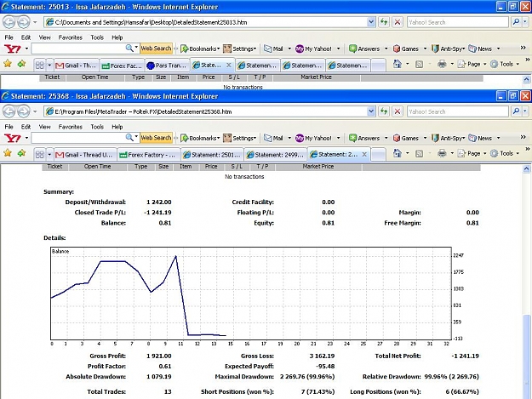Click address bar of Statement 25368 window

pos(206,111)
